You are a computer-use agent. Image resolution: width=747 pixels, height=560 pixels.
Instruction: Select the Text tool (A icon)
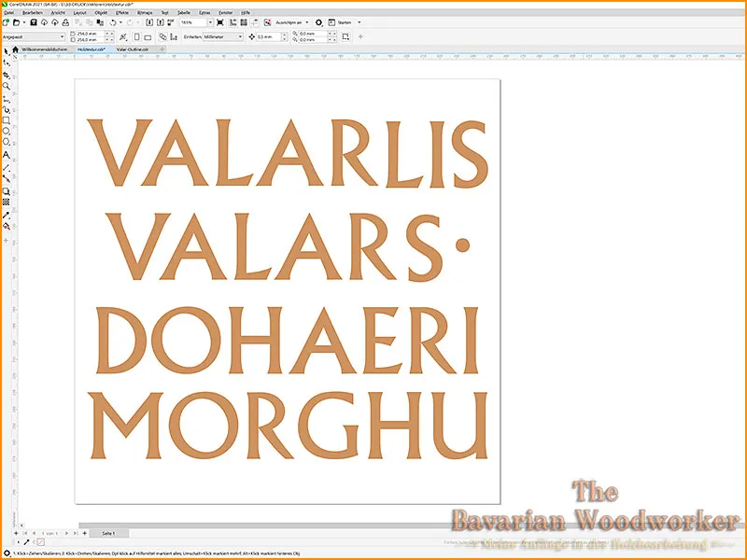pos(7,155)
